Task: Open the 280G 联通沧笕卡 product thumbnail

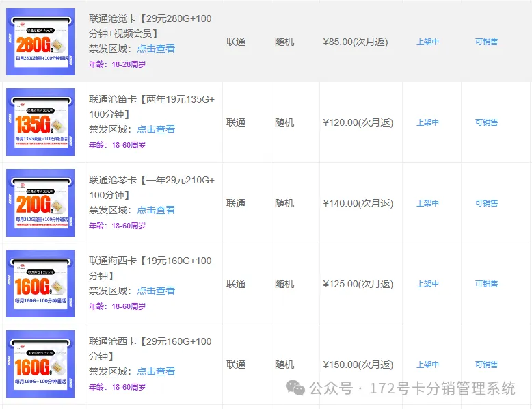Action: click(40, 42)
